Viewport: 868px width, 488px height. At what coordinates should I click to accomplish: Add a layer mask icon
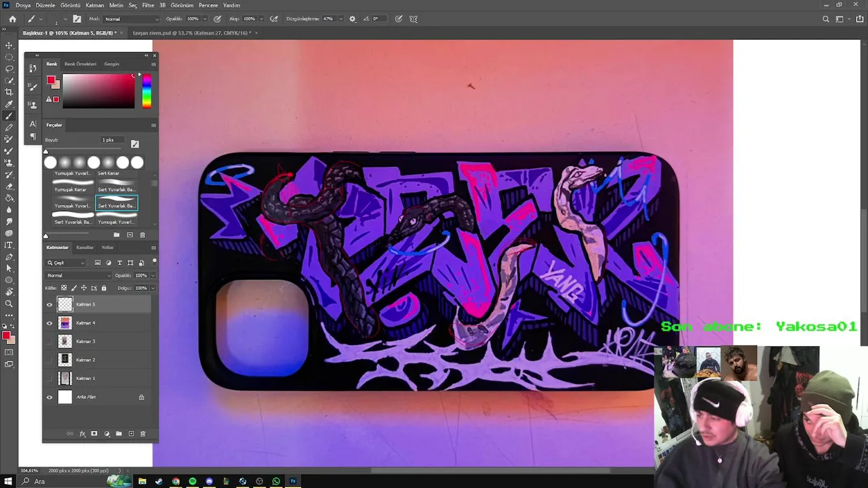pyautogui.click(x=94, y=434)
